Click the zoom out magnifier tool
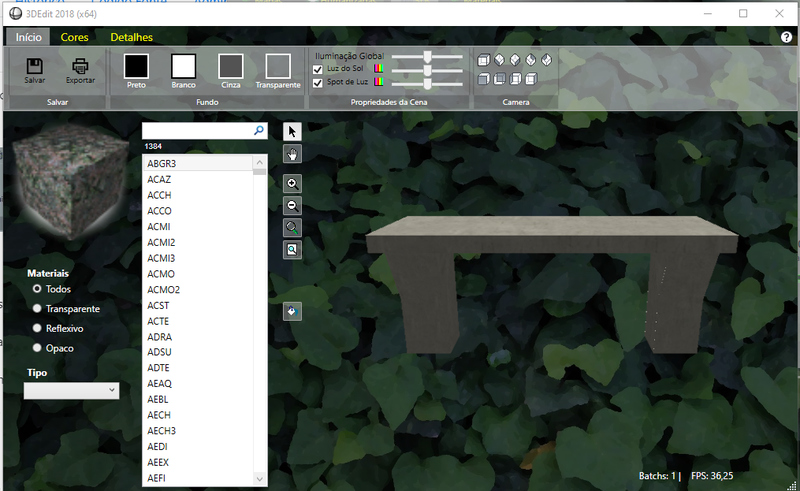Screen dimensions: 800x491 [292, 206]
